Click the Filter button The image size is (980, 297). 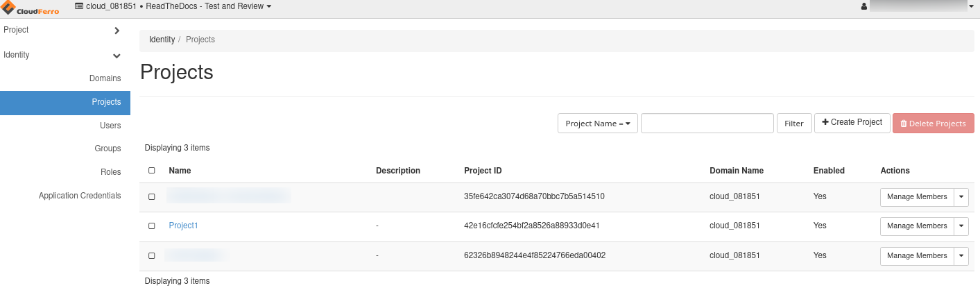pyautogui.click(x=794, y=124)
